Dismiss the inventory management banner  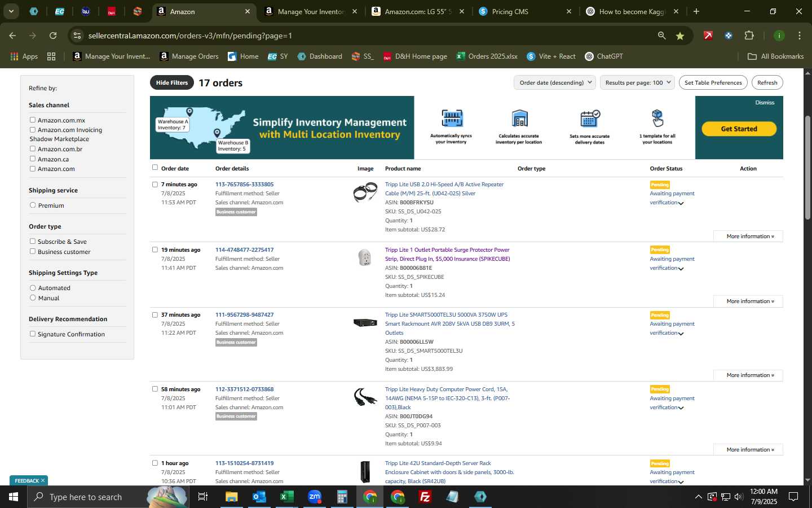point(765,103)
